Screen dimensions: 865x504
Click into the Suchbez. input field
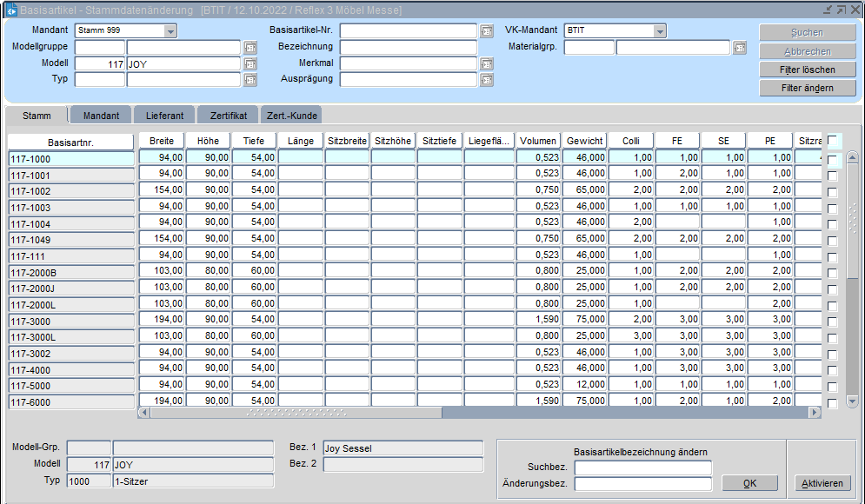click(642, 468)
